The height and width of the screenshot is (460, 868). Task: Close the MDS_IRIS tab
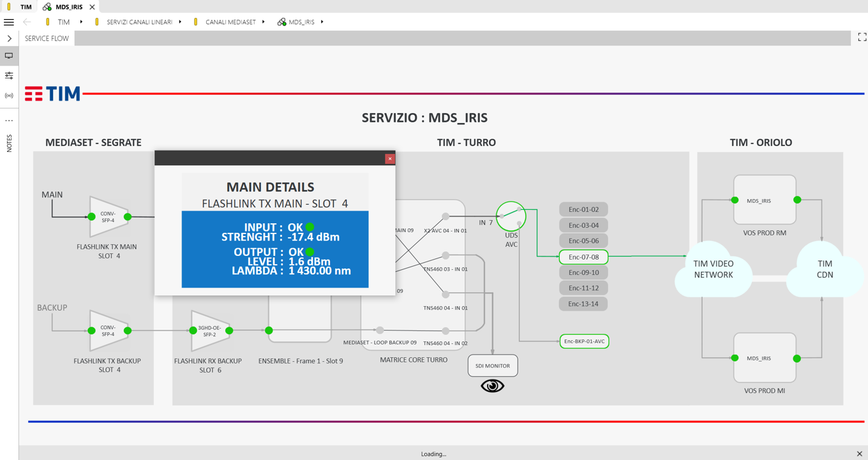[92, 7]
